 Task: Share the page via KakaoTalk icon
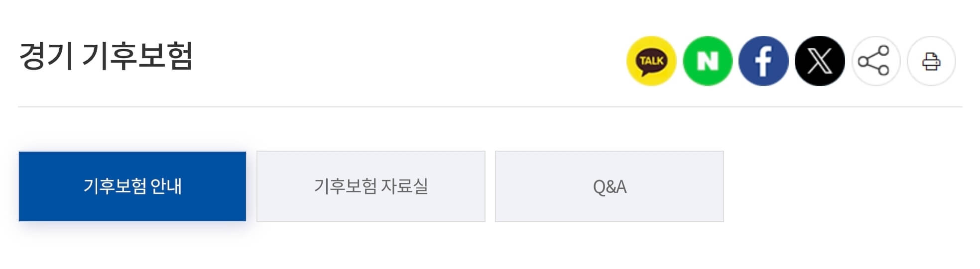[x=651, y=61]
